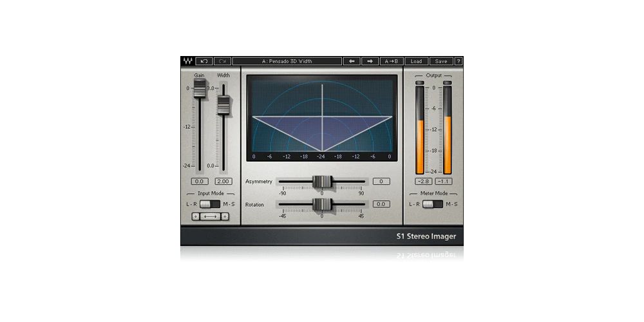Screen dimensions: 644x322
Task: Redo the last undone change
Action: (222, 61)
